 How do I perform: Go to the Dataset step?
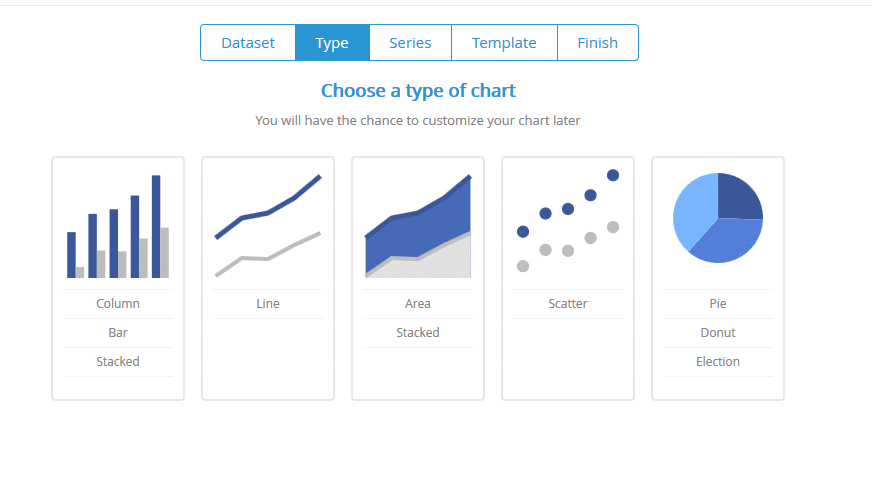(x=248, y=43)
